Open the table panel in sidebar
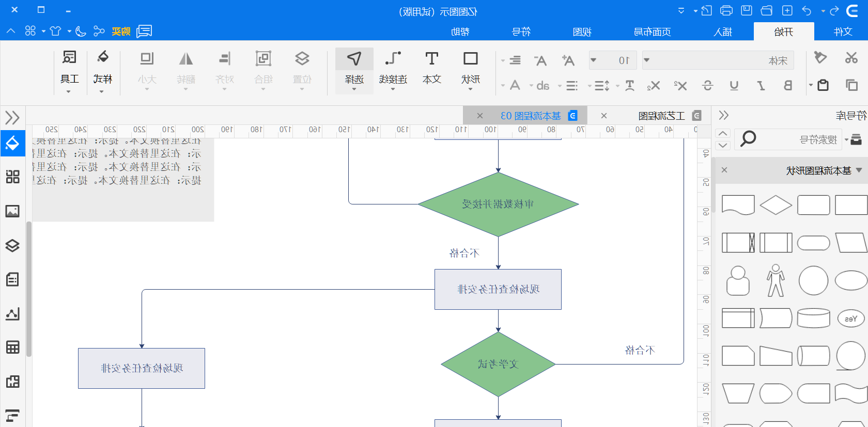Viewport: 868px width, 427px height. [x=12, y=347]
